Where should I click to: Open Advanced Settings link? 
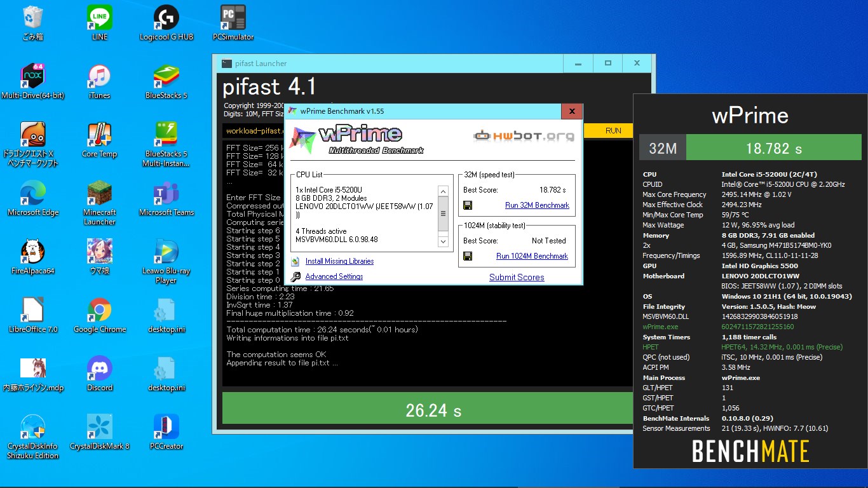(x=334, y=276)
